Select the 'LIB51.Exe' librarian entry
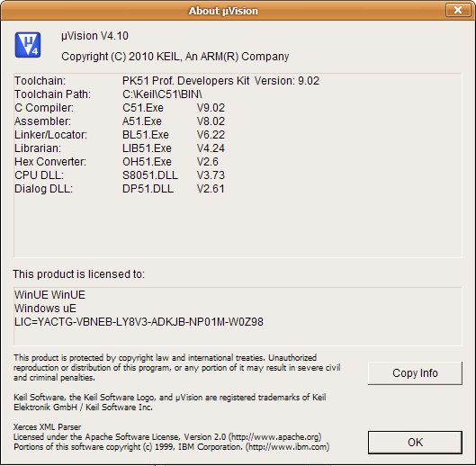This screenshot has width=476, height=466. [147, 148]
